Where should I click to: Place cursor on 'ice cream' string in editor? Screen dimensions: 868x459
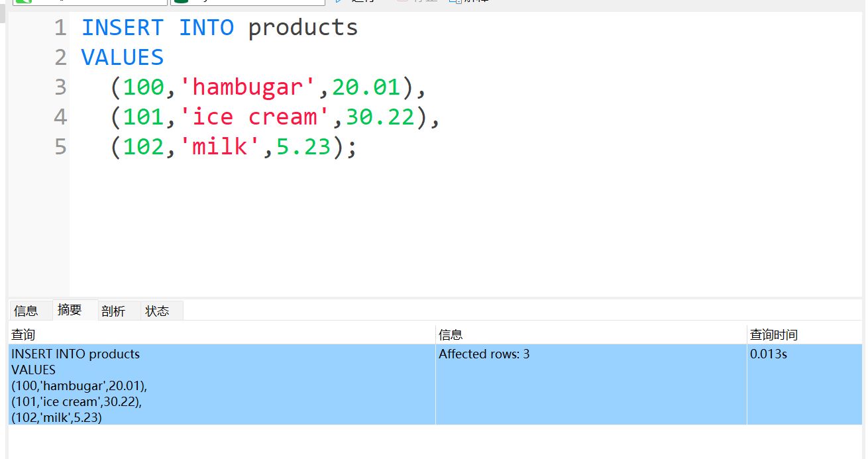coord(260,117)
